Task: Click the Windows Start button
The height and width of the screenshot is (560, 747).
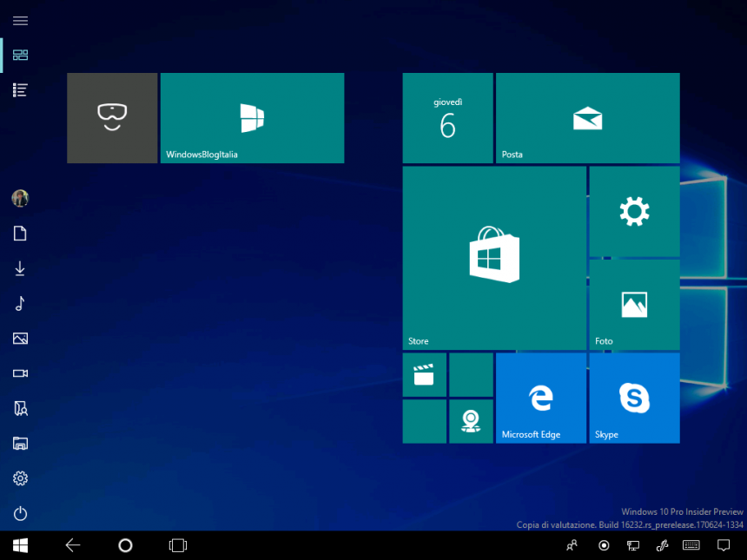Action: coord(20,546)
